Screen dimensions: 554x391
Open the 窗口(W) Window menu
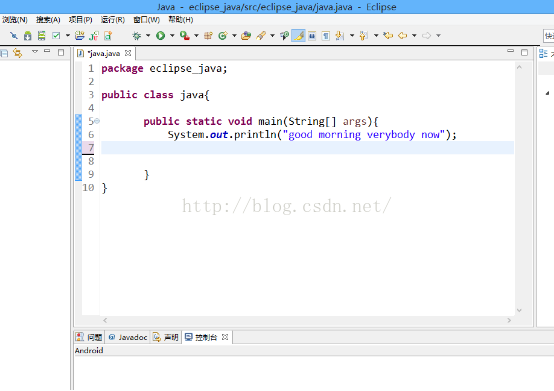146,20
